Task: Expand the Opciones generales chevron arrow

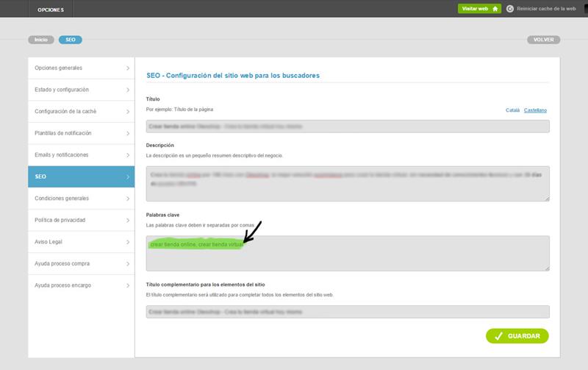Action: pos(128,68)
